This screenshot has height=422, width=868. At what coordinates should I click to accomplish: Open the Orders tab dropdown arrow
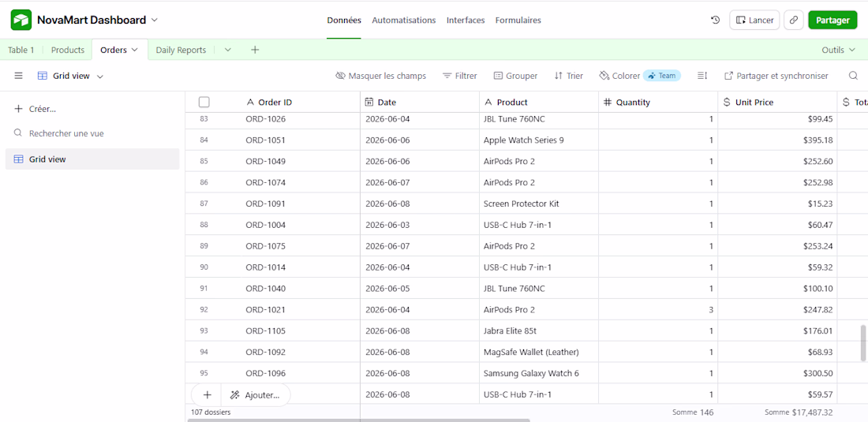point(134,50)
